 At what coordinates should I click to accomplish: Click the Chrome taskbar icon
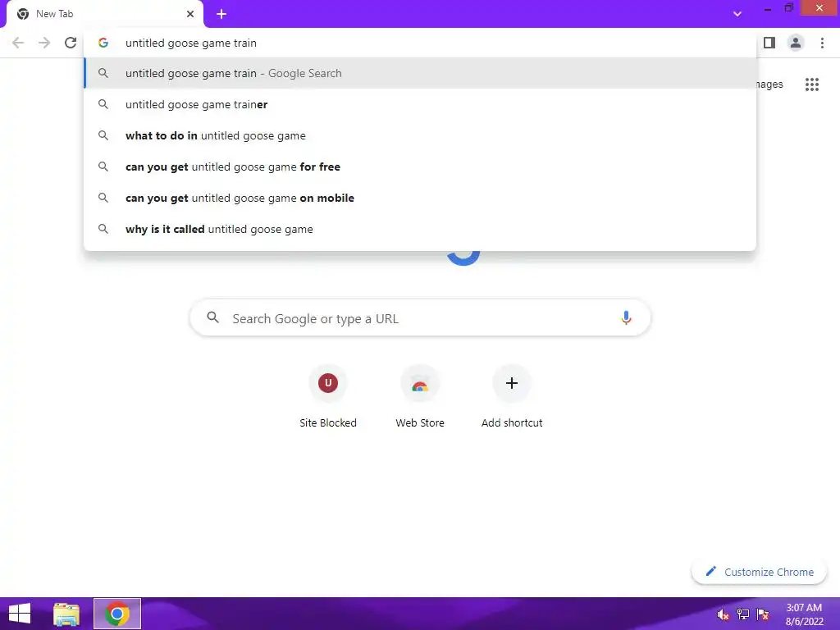pyautogui.click(x=117, y=614)
